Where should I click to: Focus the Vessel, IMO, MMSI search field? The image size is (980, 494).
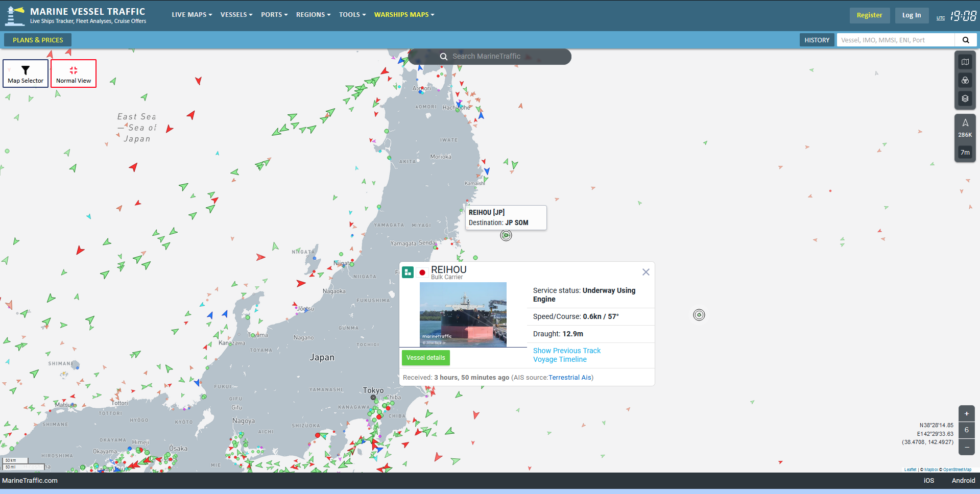(896, 40)
